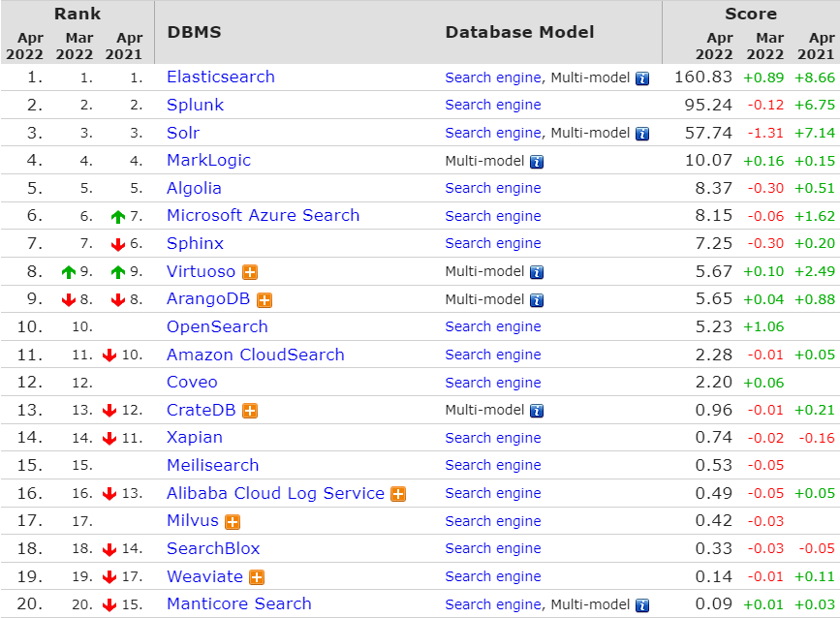Open the Manticore Search link
840x618 pixels.
pos(239,603)
